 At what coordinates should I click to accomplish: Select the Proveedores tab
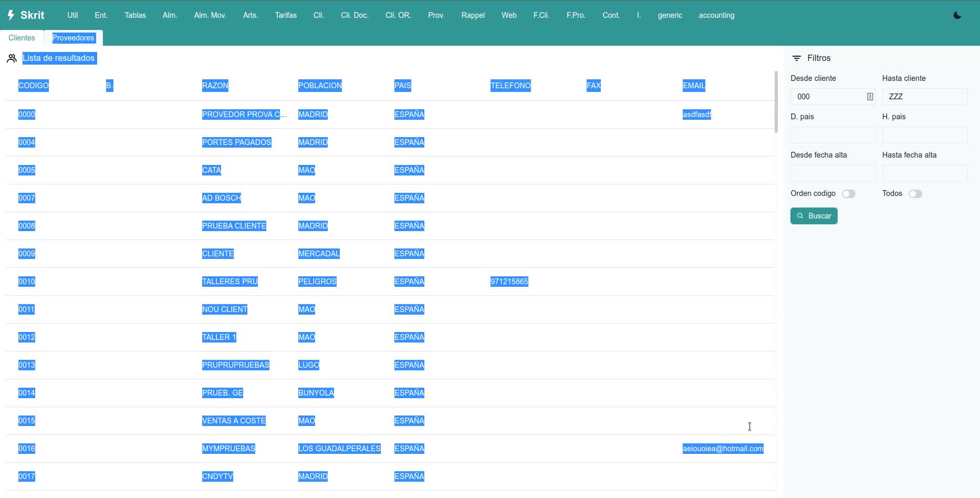point(74,38)
